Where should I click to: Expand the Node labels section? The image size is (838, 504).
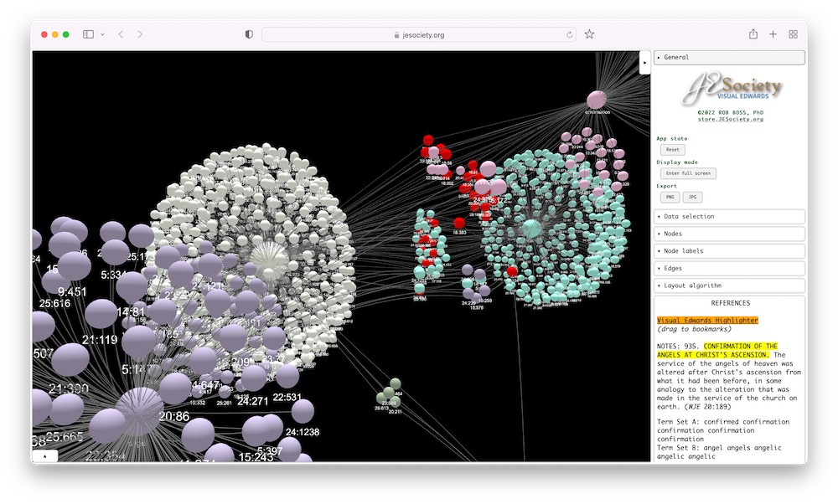730,251
